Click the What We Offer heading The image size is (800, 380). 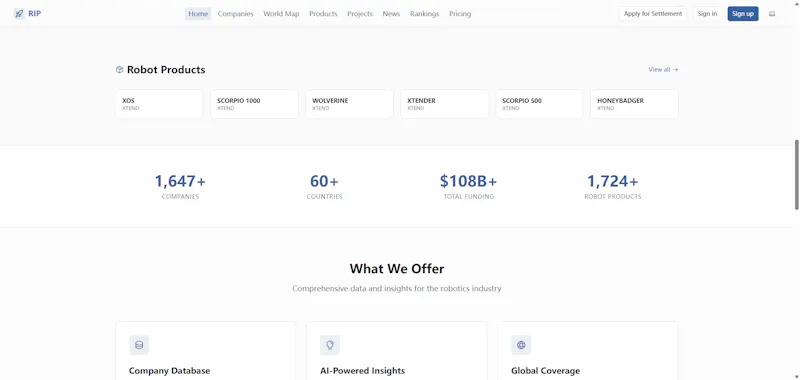(x=397, y=269)
